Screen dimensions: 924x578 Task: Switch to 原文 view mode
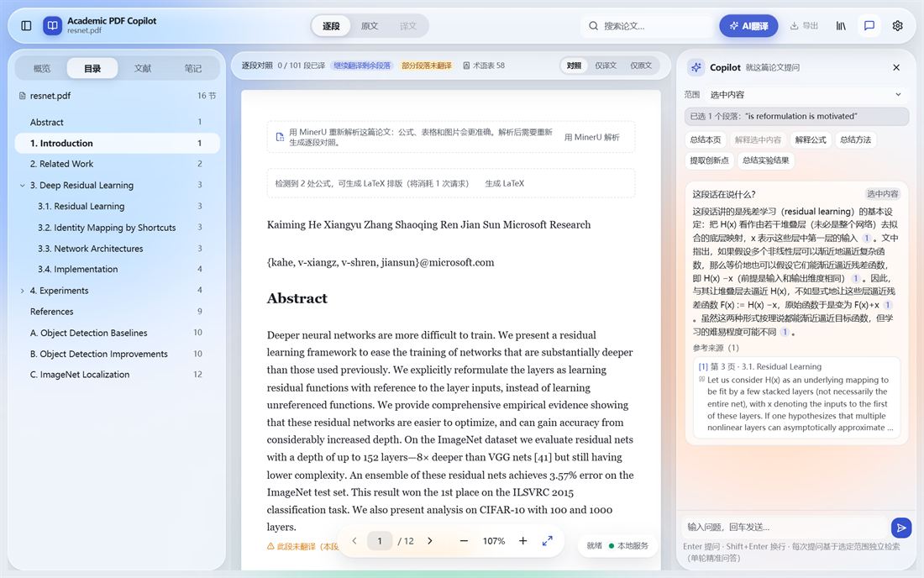coord(370,26)
